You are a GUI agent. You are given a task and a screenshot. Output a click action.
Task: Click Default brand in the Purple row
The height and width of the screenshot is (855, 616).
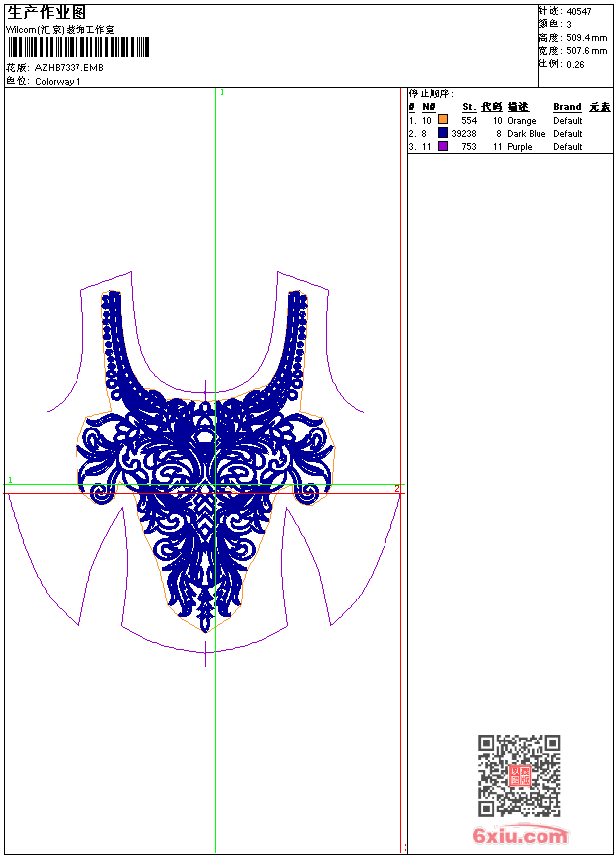point(568,147)
